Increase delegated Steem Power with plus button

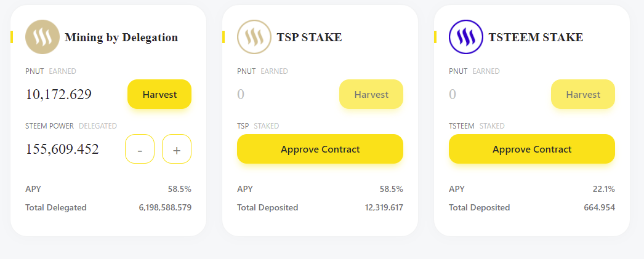(x=177, y=149)
